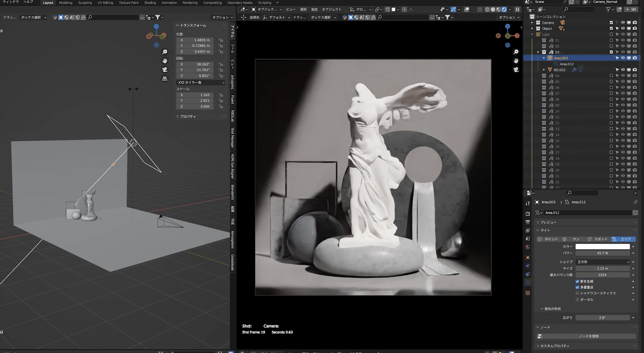Viewport: 644px width, 353px height.
Task: Open the Light data properties tab
Action: (528, 283)
